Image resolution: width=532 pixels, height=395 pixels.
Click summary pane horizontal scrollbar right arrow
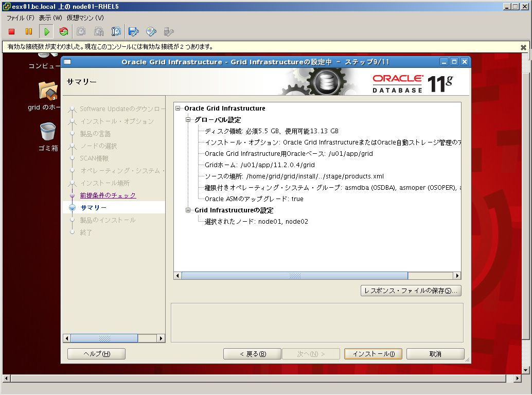click(x=457, y=276)
